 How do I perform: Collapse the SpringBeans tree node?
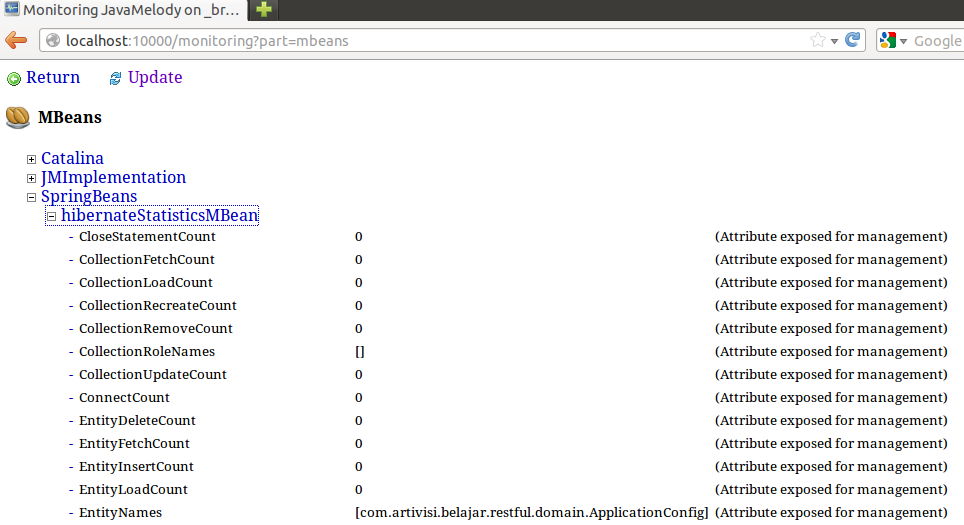pos(32,197)
